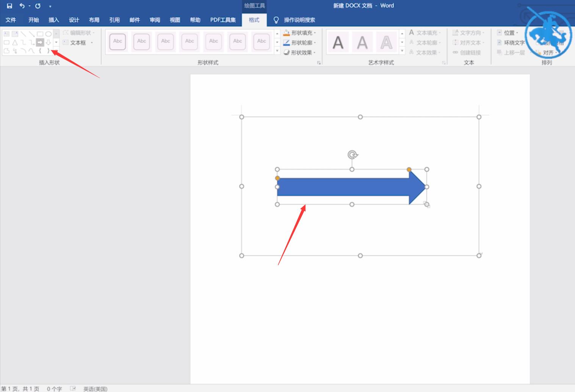Switch to the 开始 tab

pos(33,20)
